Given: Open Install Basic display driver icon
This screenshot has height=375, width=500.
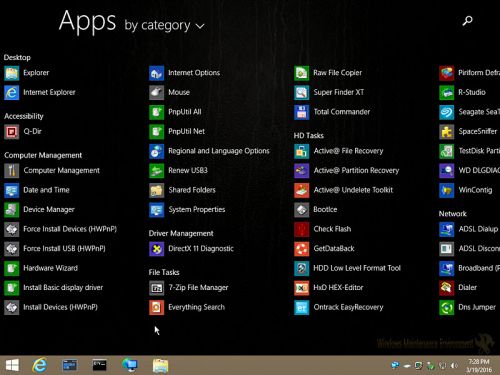Looking at the screenshot, I should pyautogui.click(x=12, y=288).
